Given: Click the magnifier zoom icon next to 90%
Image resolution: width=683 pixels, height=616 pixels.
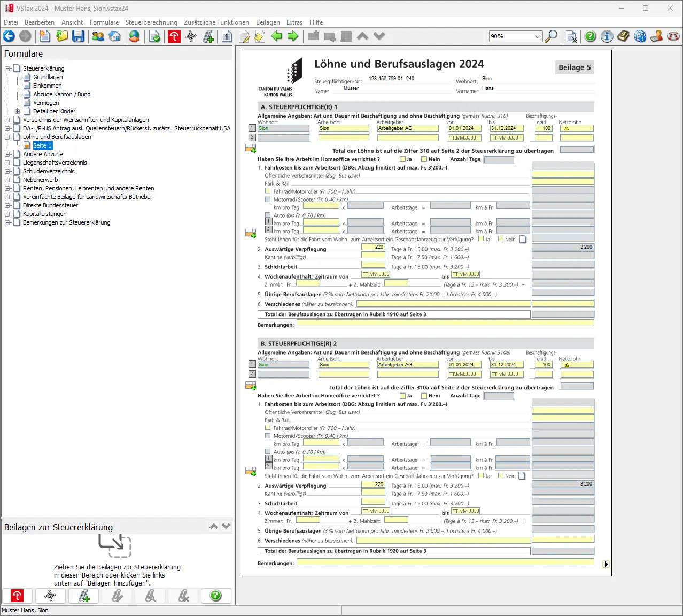Looking at the screenshot, I should [551, 36].
